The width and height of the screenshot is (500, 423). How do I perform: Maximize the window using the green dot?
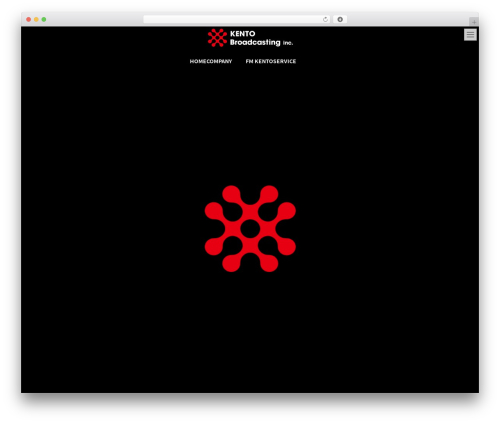click(44, 19)
